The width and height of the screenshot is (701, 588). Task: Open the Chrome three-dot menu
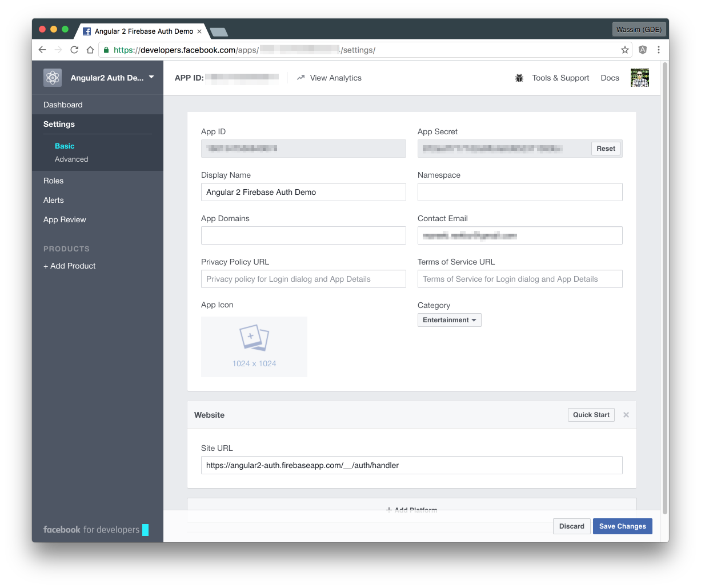(x=659, y=50)
